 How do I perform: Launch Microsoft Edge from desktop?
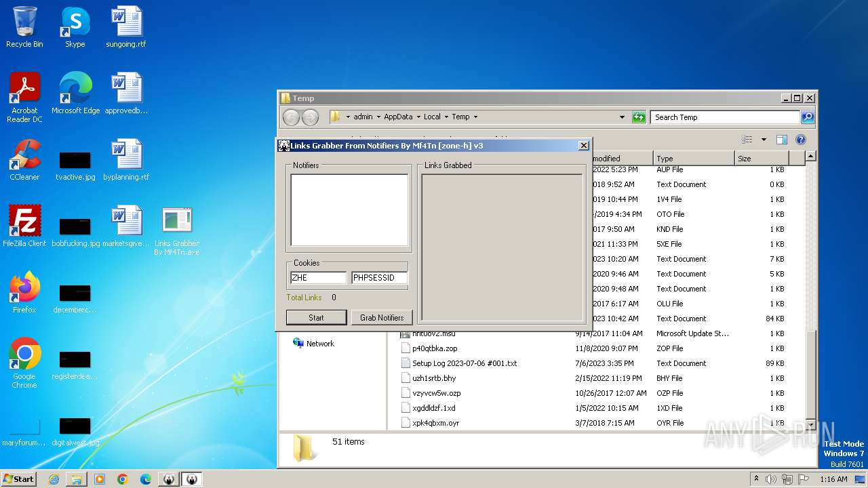75,93
